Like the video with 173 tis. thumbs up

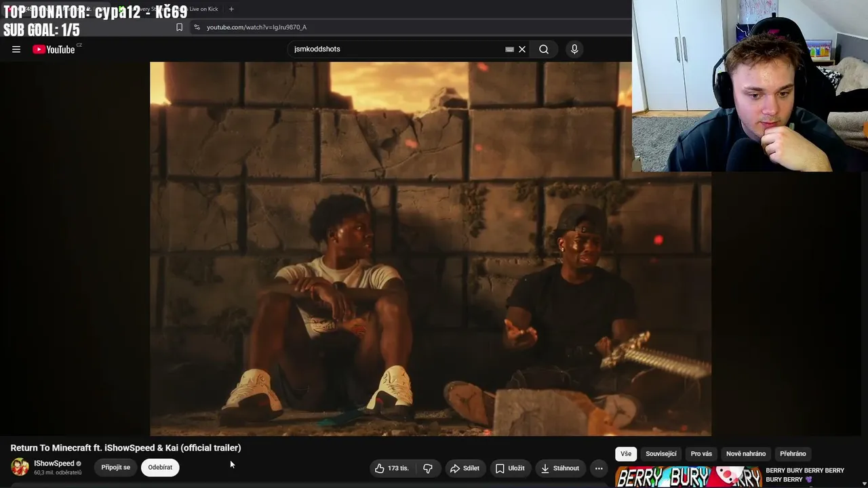[x=392, y=468]
